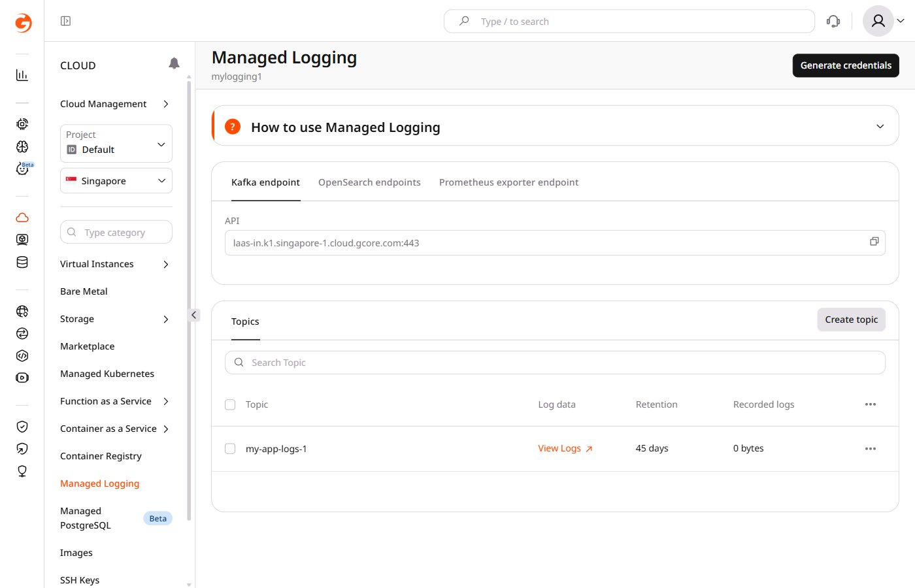The width and height of the screenshot is (915, 588).
Task: Click the Log data column header
Action: [x=557, y=404]
